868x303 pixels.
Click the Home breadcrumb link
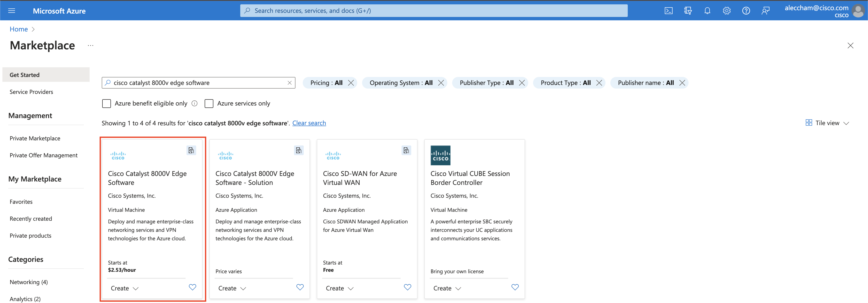coord(19,29)
